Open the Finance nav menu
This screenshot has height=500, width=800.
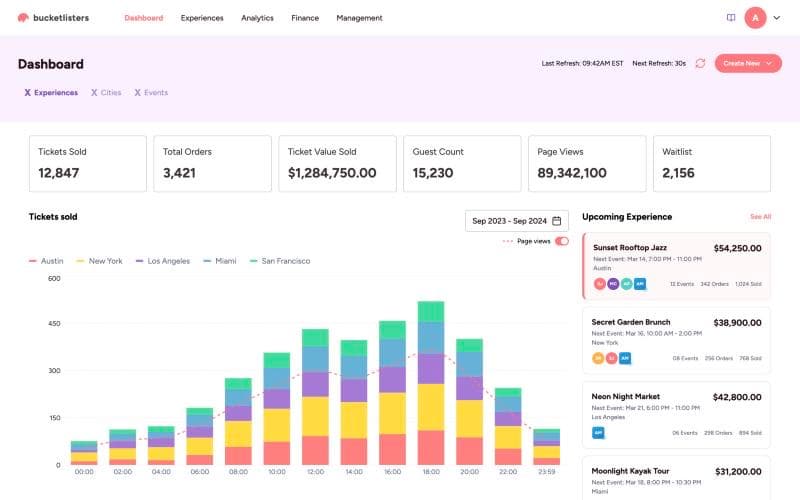(305, 18)
